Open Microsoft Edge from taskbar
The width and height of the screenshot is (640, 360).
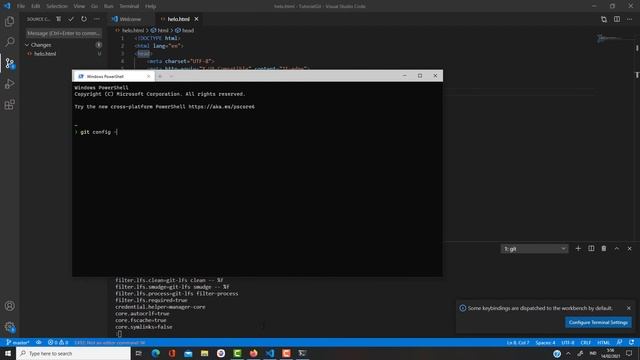[x=156, y=353]
